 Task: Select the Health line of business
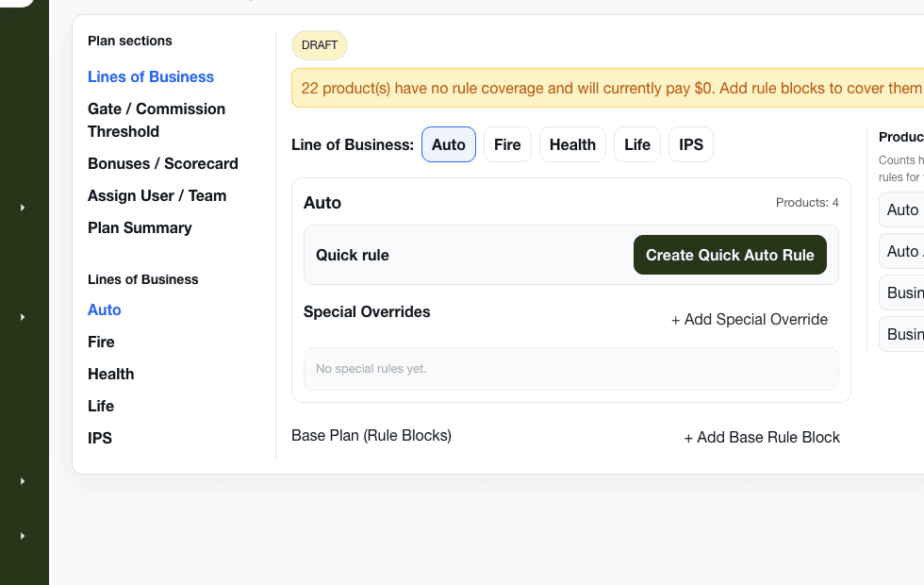pos(572,144)
